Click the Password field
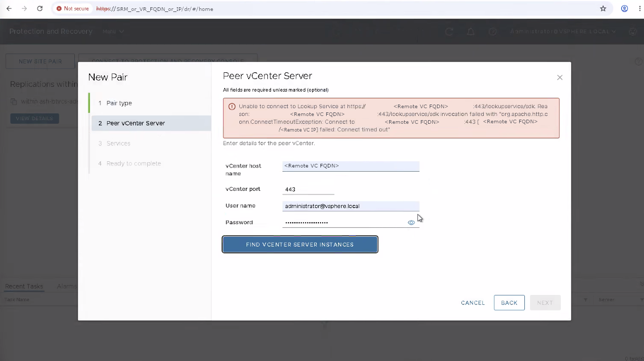The width and height of the screenshot is (644, 361). [351, 223]
